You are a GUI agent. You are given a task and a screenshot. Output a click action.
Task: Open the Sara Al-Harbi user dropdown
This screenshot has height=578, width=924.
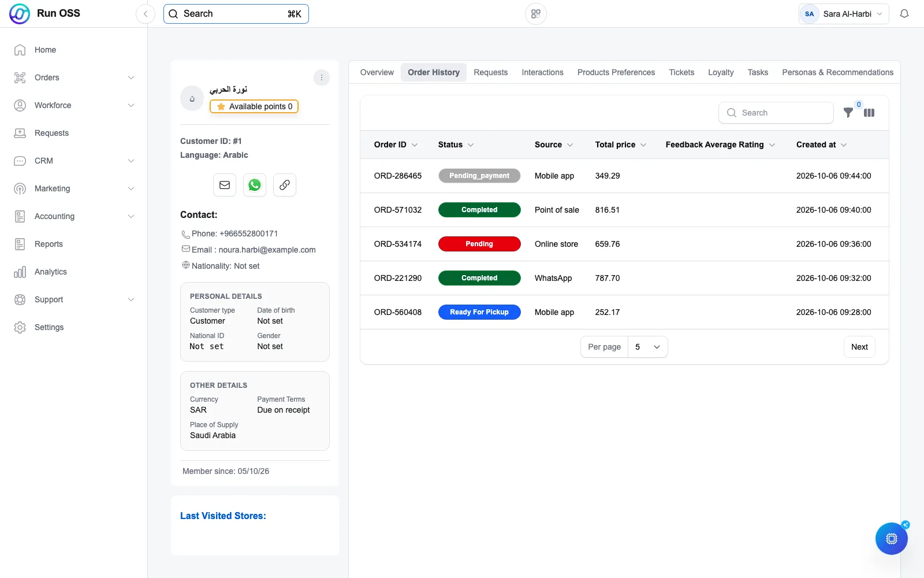844,14
